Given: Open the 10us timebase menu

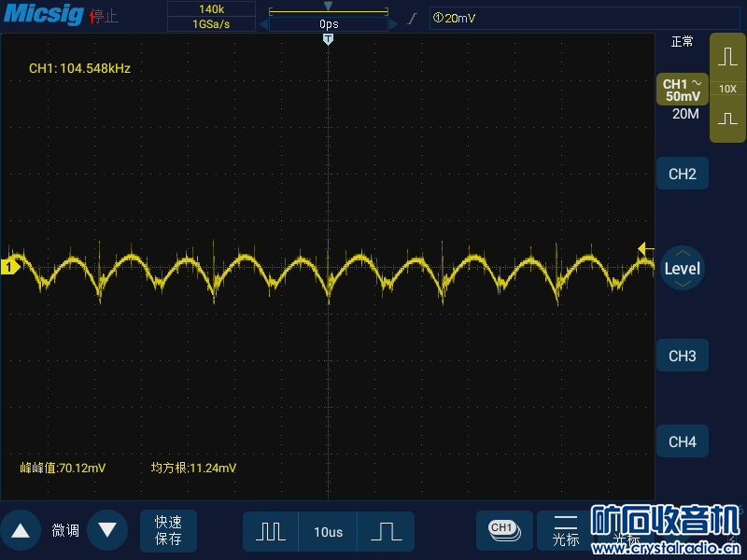Looking at the screenshot, I should coord(328,532).
